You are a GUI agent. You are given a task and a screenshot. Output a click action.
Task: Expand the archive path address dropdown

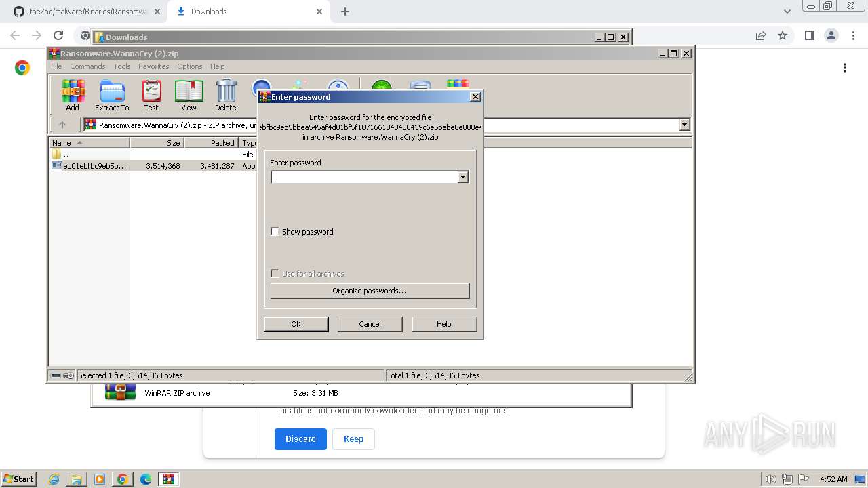tap(684, 125)
